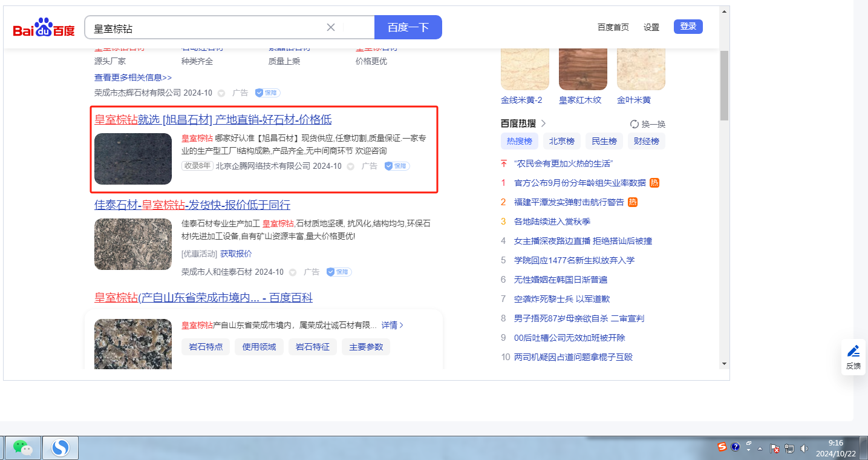Open the feedback (反馈) pencil icon

tap(853, 351)
